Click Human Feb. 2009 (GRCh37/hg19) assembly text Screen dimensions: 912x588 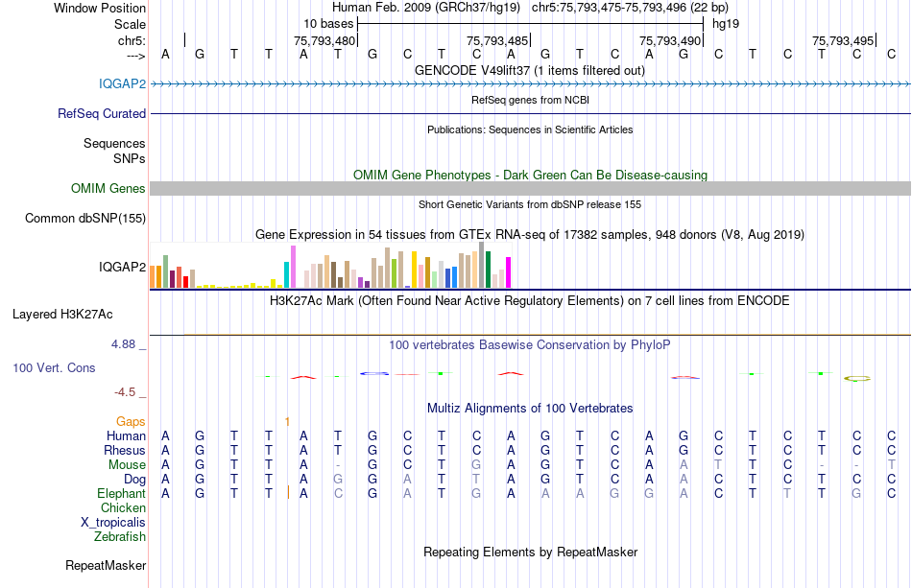pos(426,8)
